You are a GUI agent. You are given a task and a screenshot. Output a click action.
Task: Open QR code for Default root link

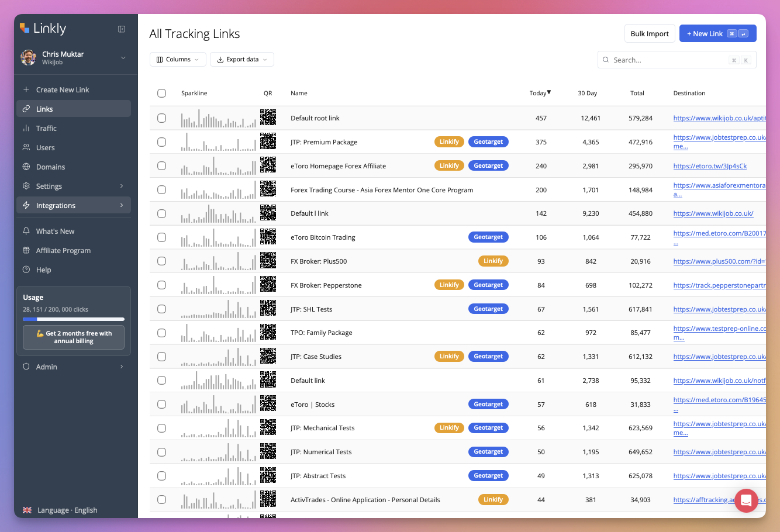tap(268, 118)
